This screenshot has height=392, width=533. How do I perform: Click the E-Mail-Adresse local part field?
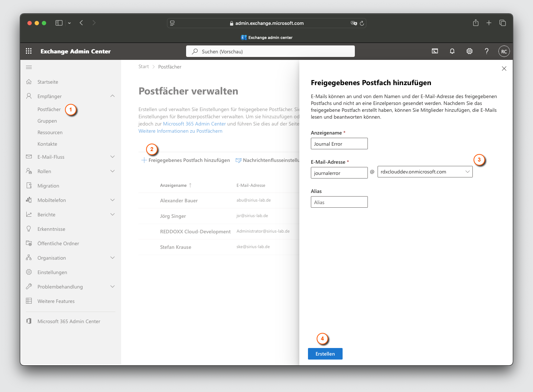point(339,173)
